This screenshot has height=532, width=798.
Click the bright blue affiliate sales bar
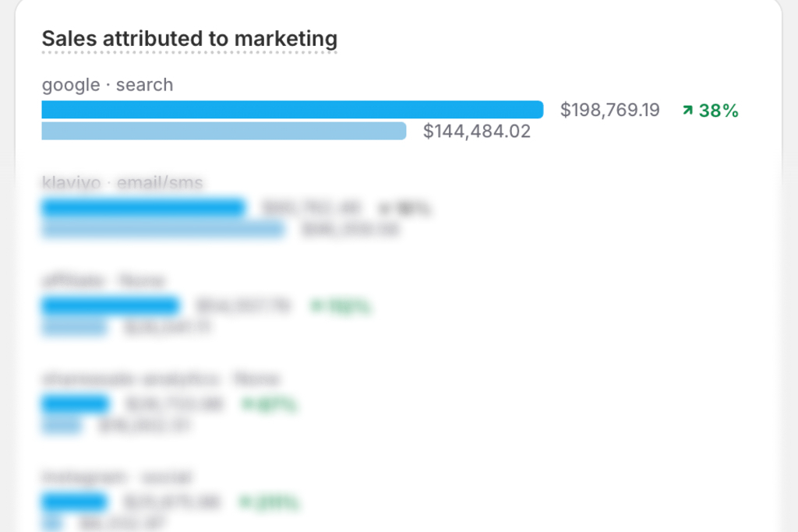coord(111,306)
